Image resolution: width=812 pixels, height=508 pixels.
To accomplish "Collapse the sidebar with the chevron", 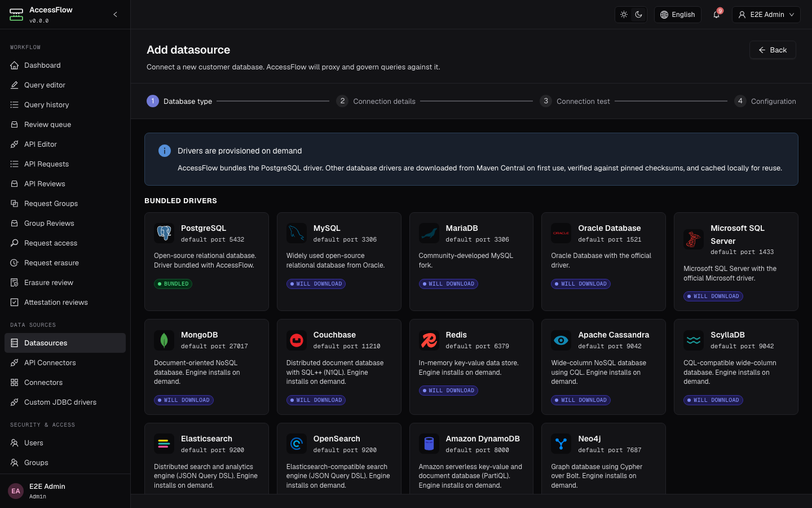I will pos(115,15).
